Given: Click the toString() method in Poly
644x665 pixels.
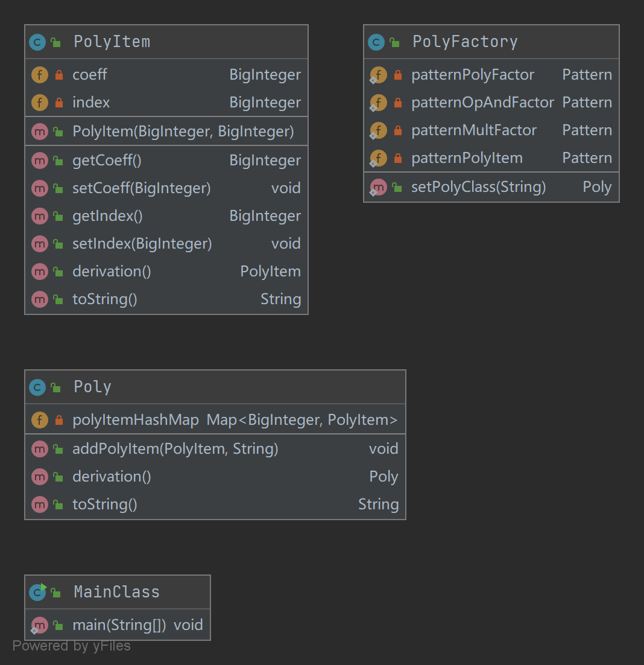Looking at the screenshot, I should [105, 504].
